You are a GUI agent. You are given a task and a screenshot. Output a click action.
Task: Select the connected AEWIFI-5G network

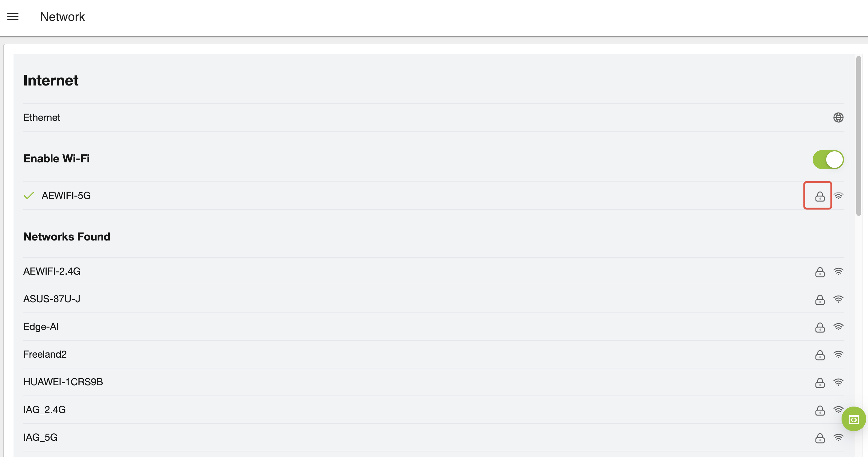pos(433,196)
